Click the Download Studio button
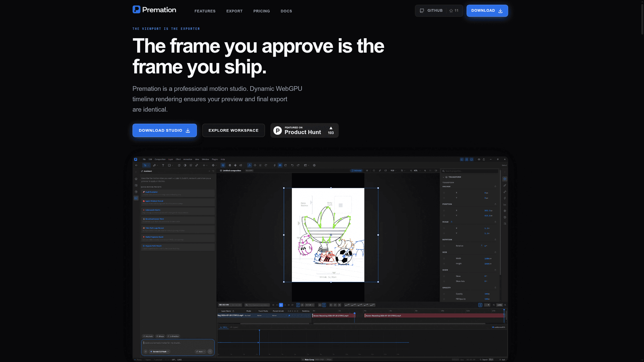 coord(165,130)
